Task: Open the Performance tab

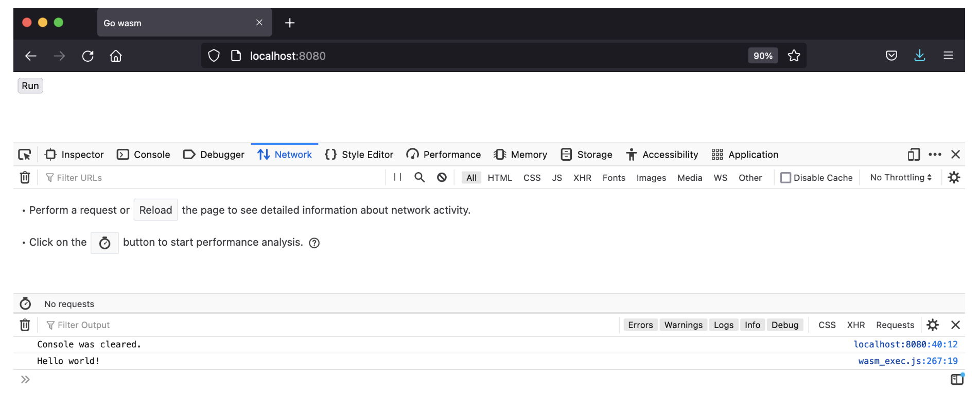Action: pos(444,155)
